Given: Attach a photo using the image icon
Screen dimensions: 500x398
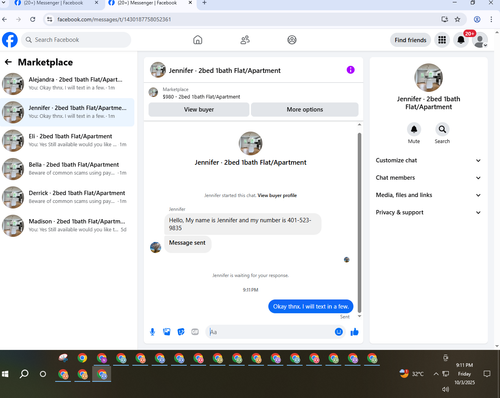Looking at the screenshot, I should click(x=167, y=332).
